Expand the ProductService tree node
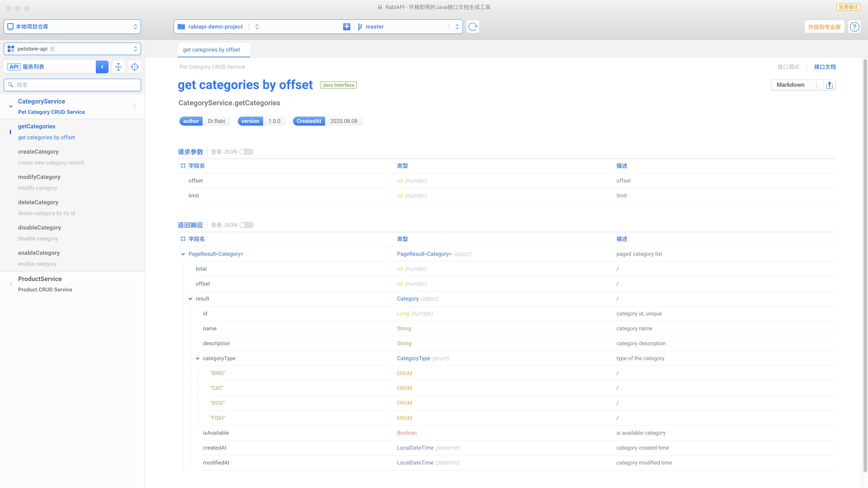 [x=11, y=284]
